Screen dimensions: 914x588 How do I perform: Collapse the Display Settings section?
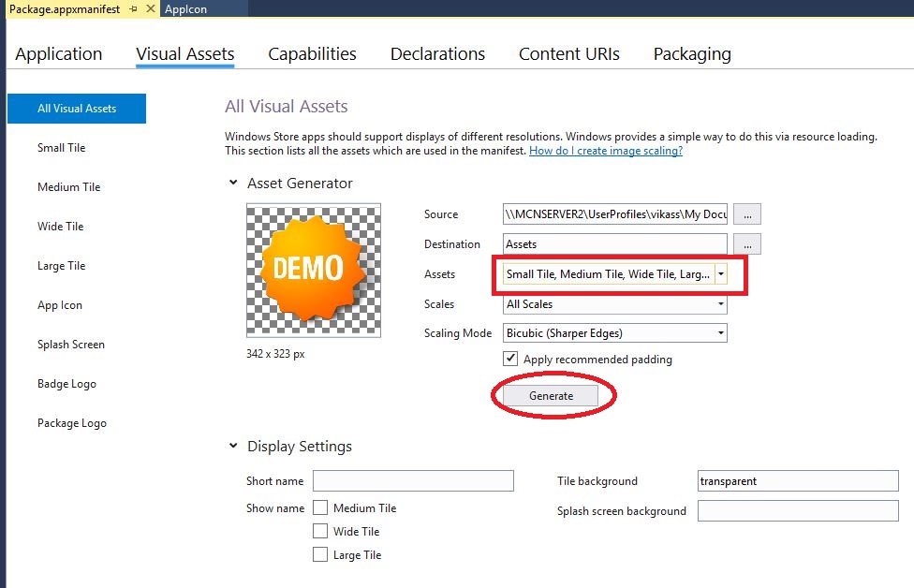233,447
